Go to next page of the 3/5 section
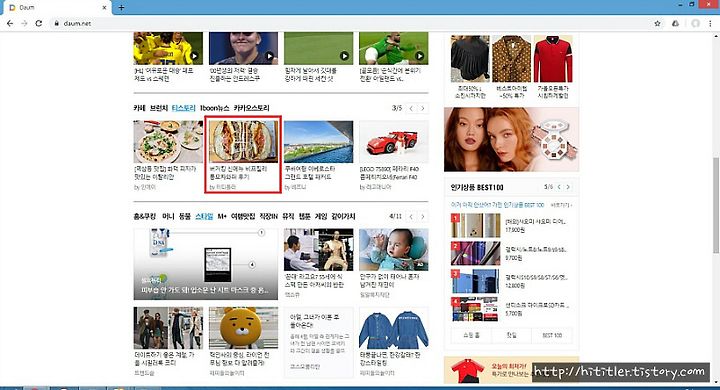Screen dimensions: 720x390 pos(422,108)
